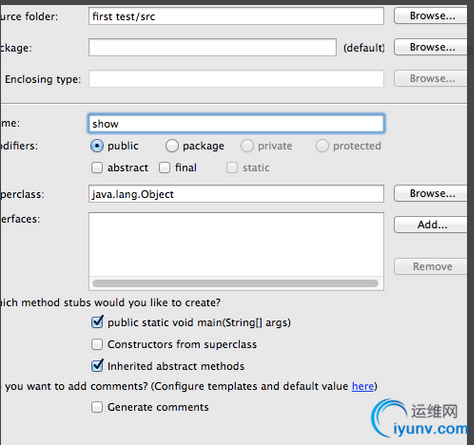474x445 pixels.
Task: Select the public modifier radio button
Action: click(x=97, y=146)
